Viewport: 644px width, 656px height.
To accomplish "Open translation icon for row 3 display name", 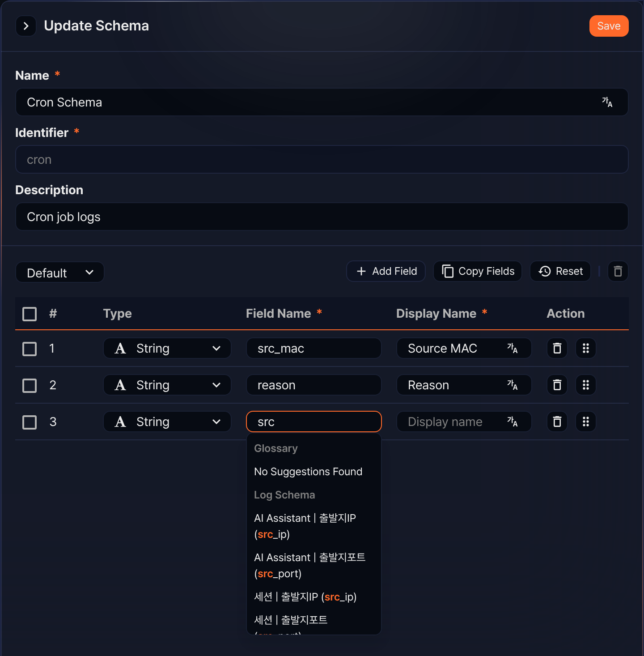I will point(513,422).
